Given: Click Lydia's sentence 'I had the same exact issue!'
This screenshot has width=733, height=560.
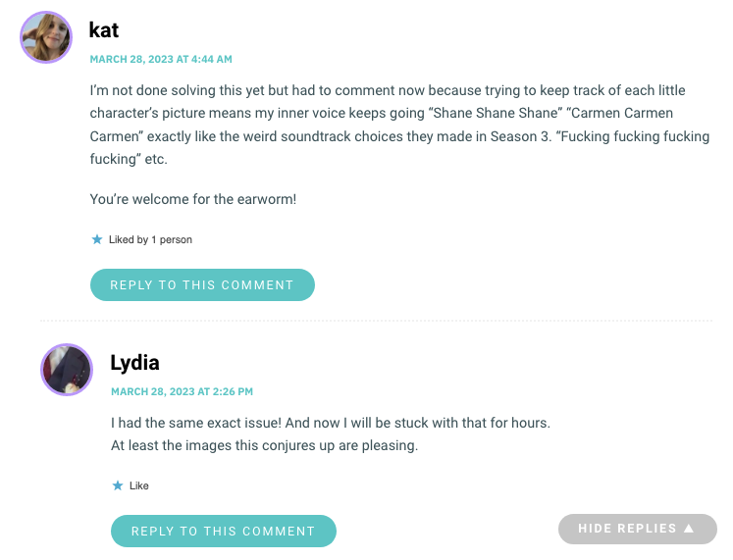Looking at the screenshot, I should click(x=196, y=423).
